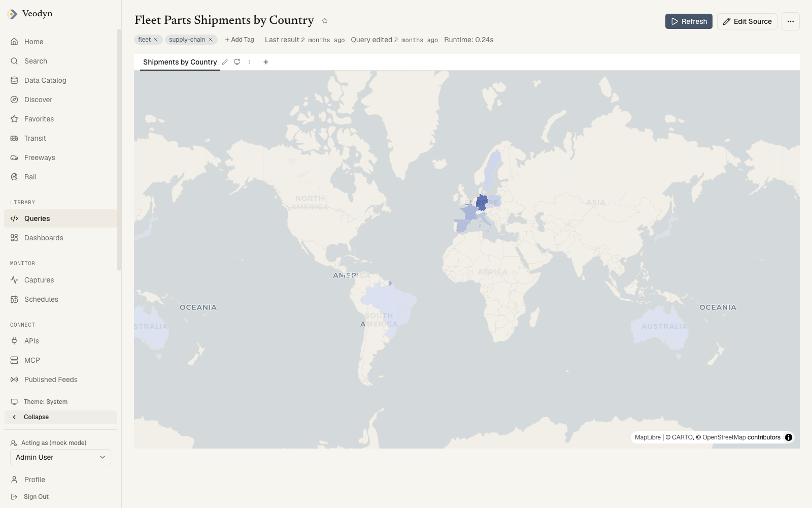Click Germany on the map
The height and width of the screenshot is (508, 812).
(x=482, y=202)
